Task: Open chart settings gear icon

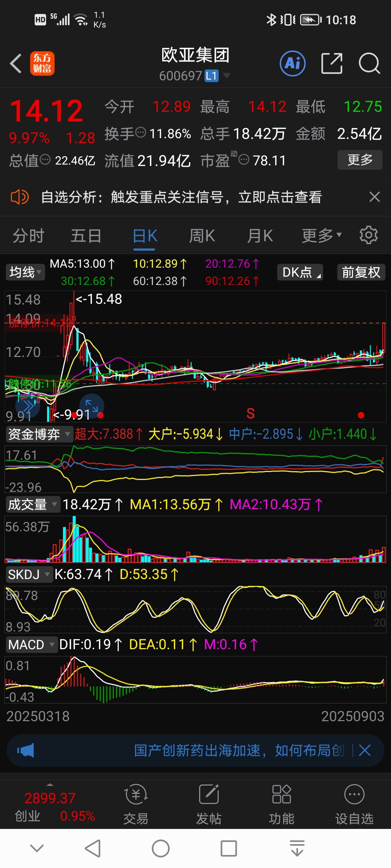Action: [x=369, y=235]
